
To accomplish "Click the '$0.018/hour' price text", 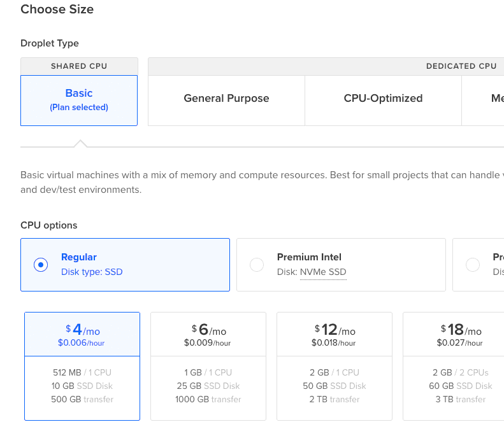I will 334,343.
